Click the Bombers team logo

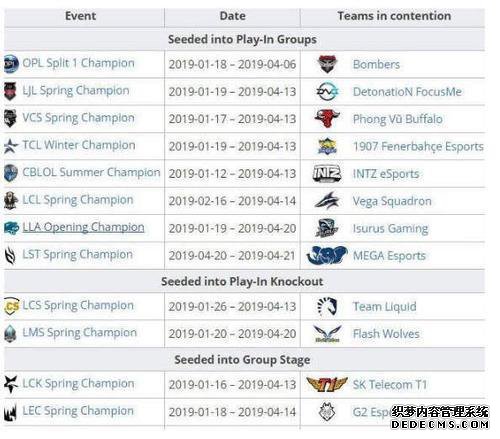(327, 64)
